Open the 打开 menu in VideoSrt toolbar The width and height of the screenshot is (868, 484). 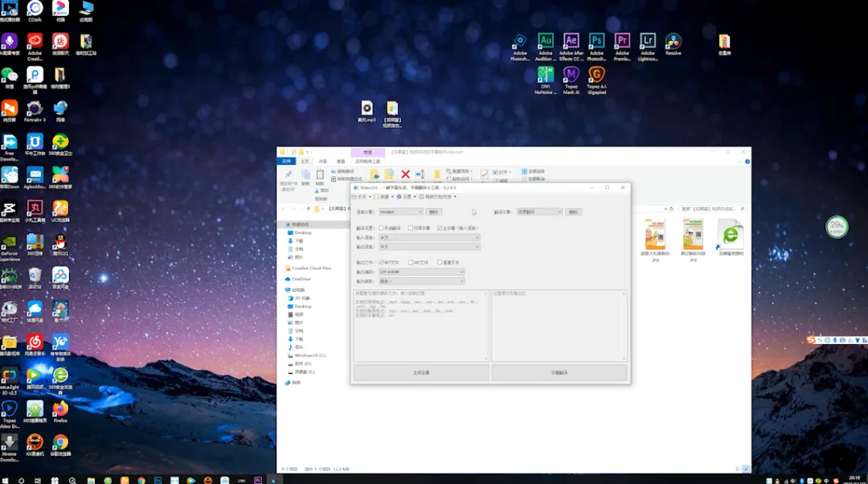[361, 197]
